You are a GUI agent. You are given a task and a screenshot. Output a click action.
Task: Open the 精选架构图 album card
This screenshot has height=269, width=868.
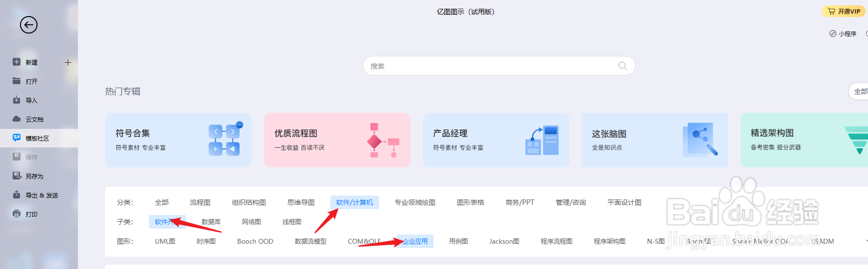point(804,140)
